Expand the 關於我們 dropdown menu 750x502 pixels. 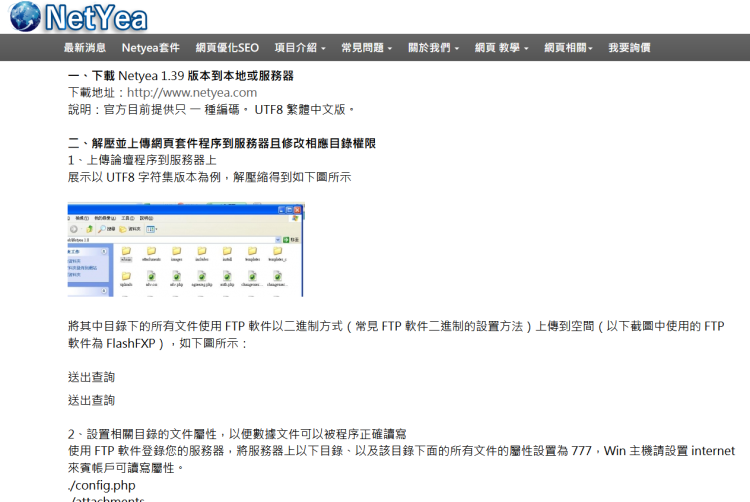433,48
